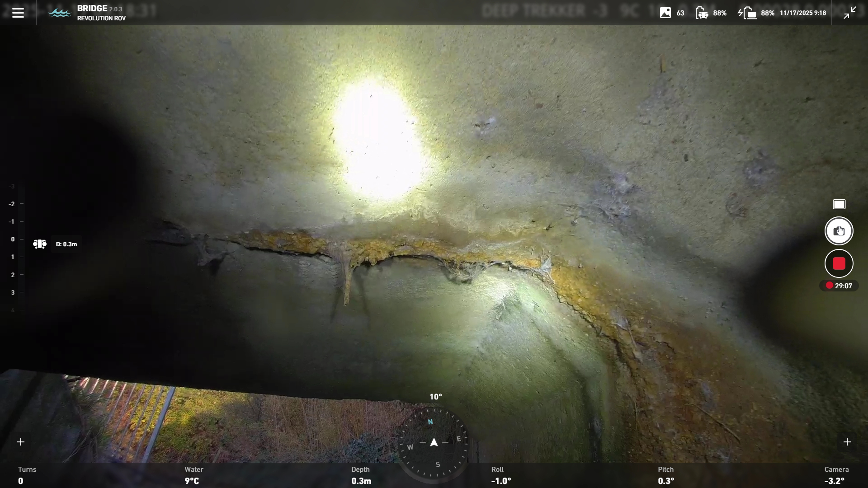Exit fullscreen with the collapse arrows icon
Image resolution: width=868 pixels, height=488 pixels.
point(850,13)
